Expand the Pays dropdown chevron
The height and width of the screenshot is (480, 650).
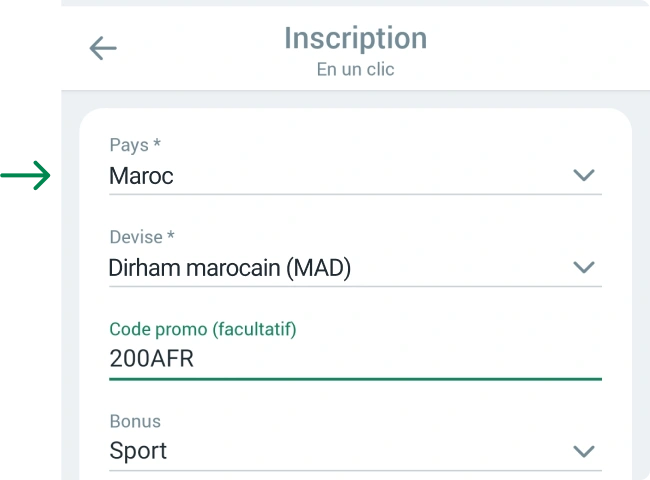click(x=583, y=176)
